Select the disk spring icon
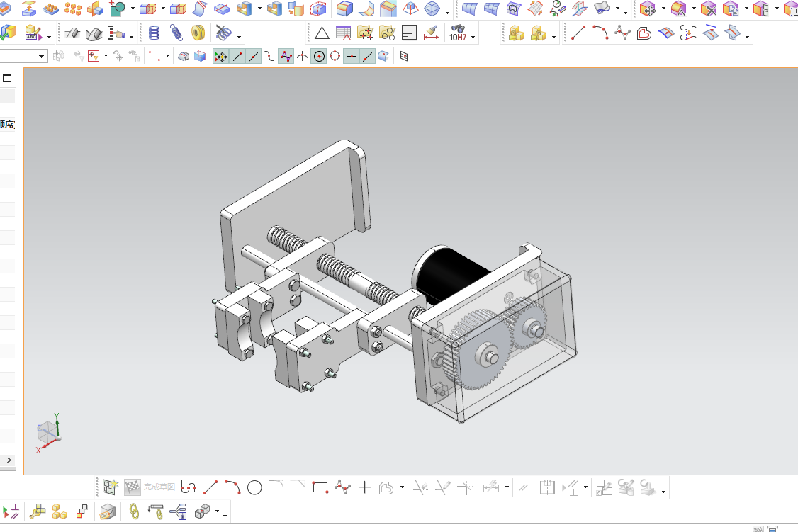 point(198,33)
